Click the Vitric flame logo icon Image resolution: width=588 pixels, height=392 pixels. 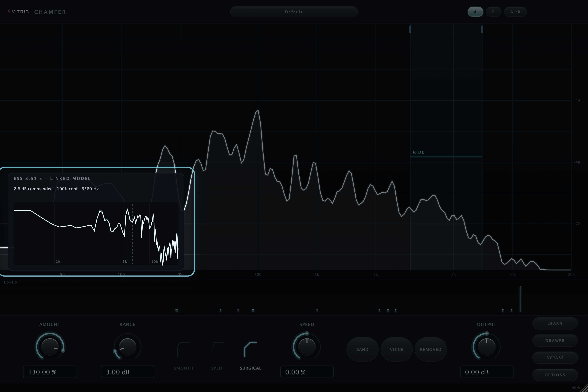click(9, 11)
